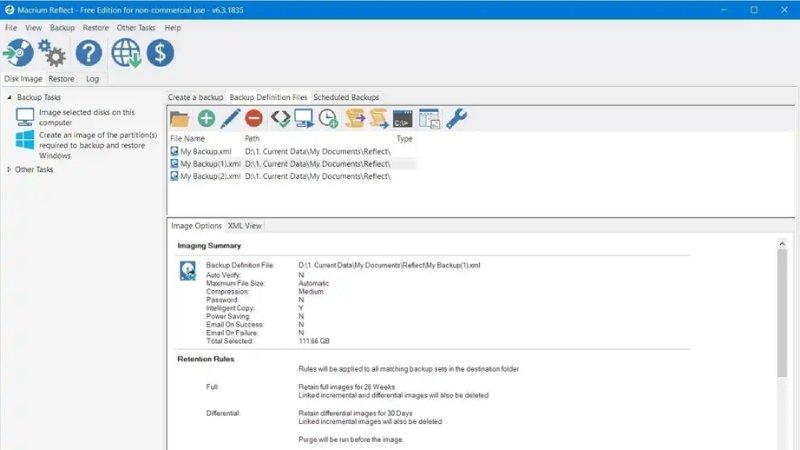The width and height of the screenshot is (800, 450).
Task: Switch to the Disk Image tab
Action: 23,79
